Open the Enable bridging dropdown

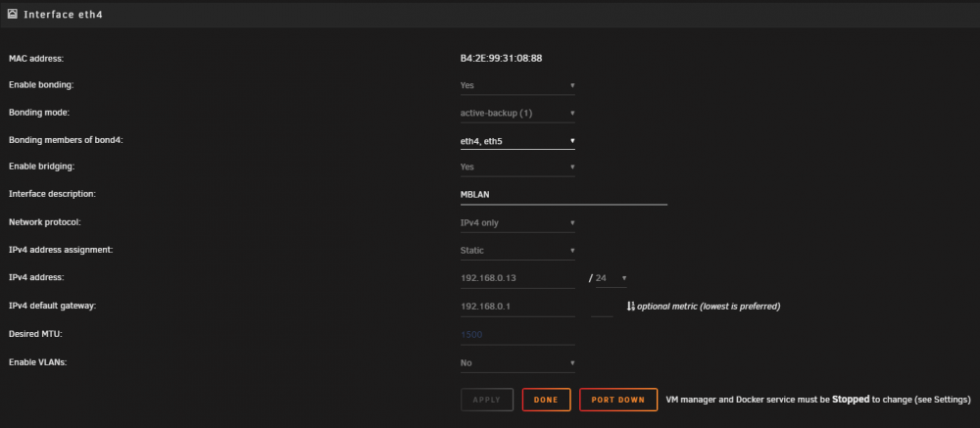[x=517, y=167]
